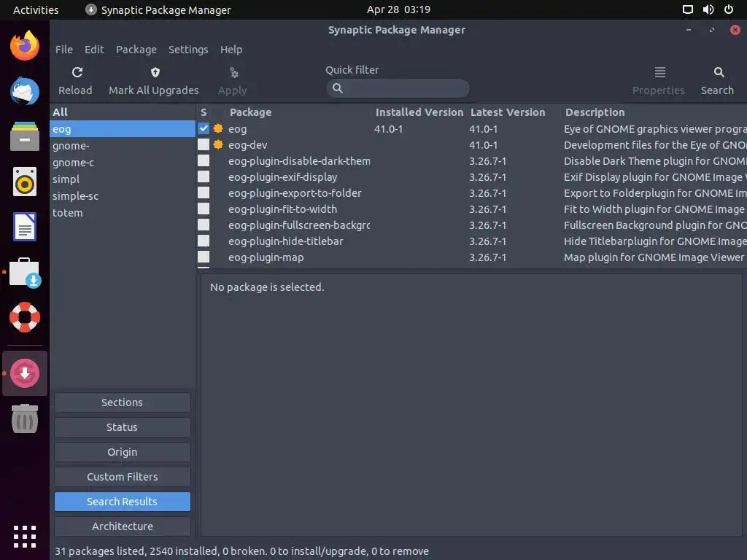This screenshot has height=560, width=747.
Task: Click Activities in the top bar
Action: [x=36, y=9]
